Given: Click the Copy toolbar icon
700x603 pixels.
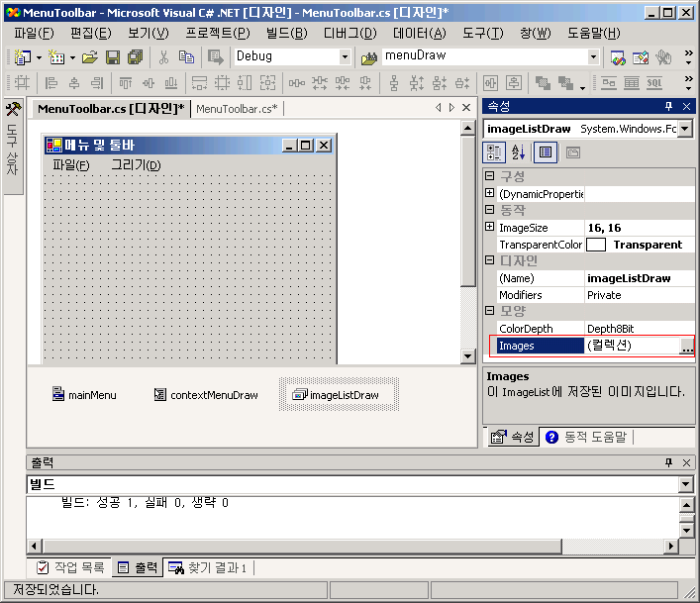Looking at the screenshot, I should tap(186, 57).
